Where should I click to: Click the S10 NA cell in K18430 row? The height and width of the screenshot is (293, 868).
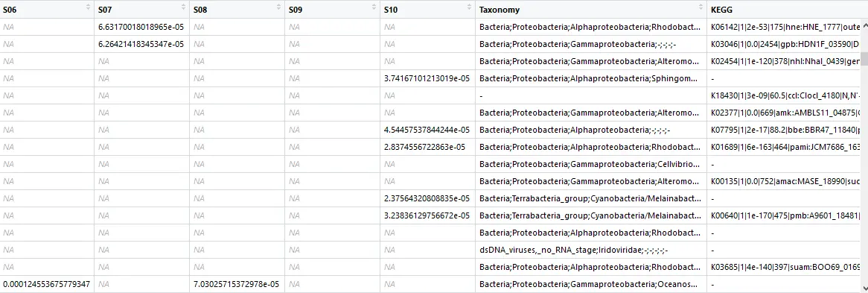[x=428, y=95]
